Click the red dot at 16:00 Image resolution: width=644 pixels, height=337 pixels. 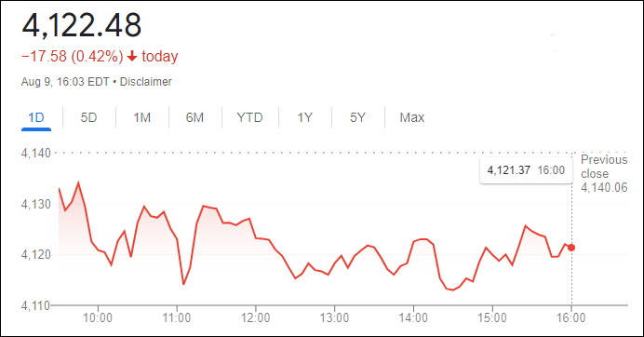pos(571,248)
